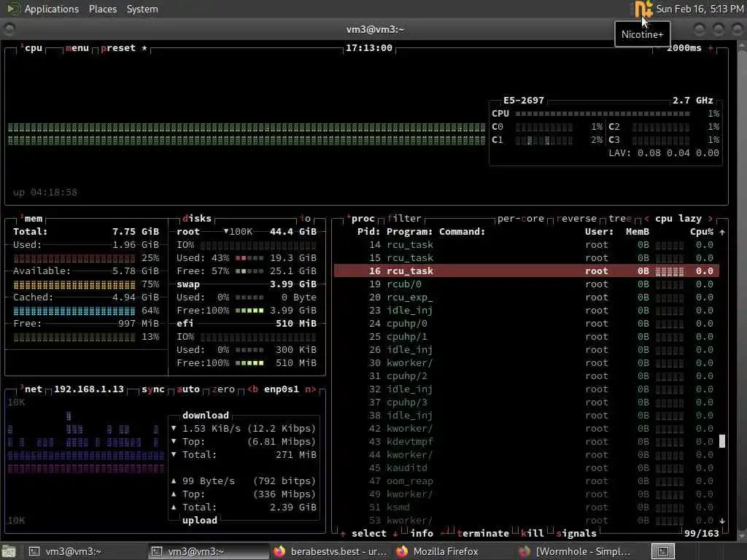Toggle the mem box label

32,219
